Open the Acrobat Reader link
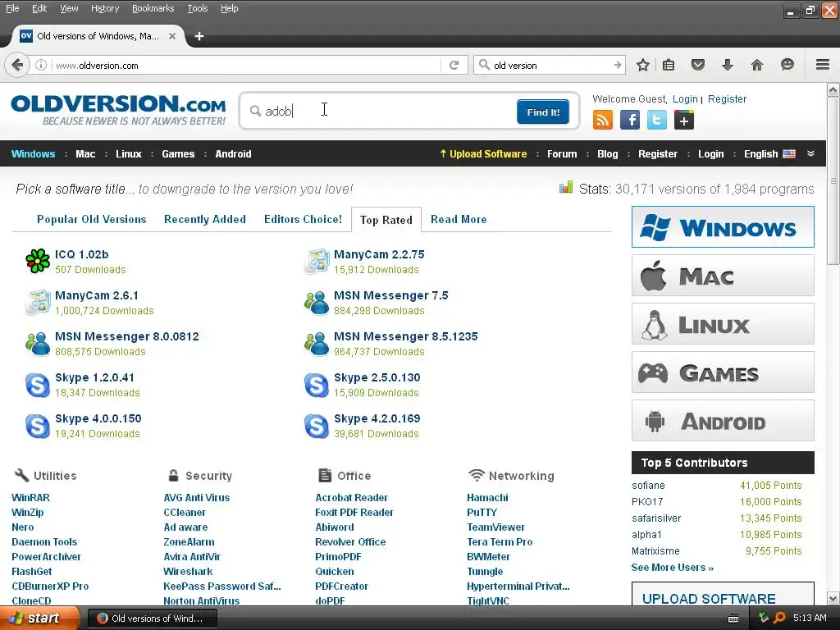Viewport: 840px width, 630px height. click(x=351, y=498)
